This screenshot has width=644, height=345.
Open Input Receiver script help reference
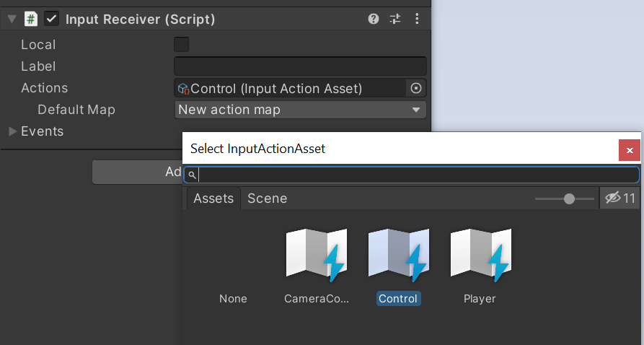374,19
